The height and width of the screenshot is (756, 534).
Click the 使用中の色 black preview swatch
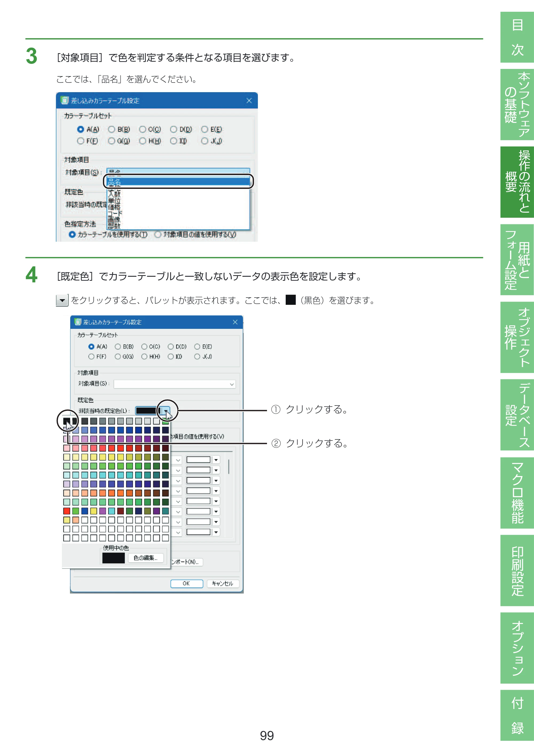point(113,558)
